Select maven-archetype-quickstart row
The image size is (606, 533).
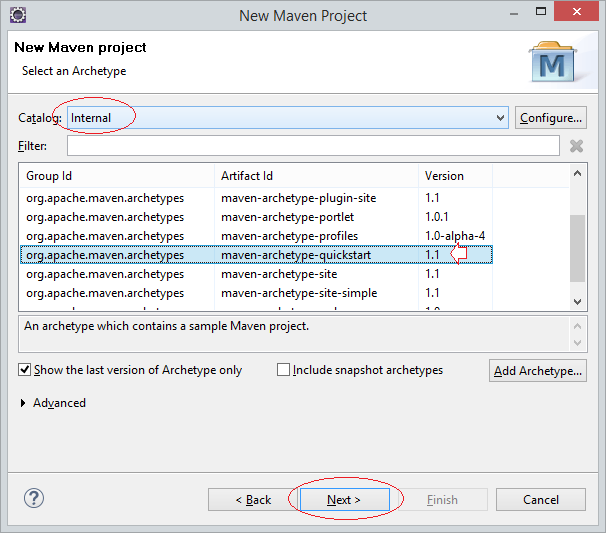click(256, 255)
